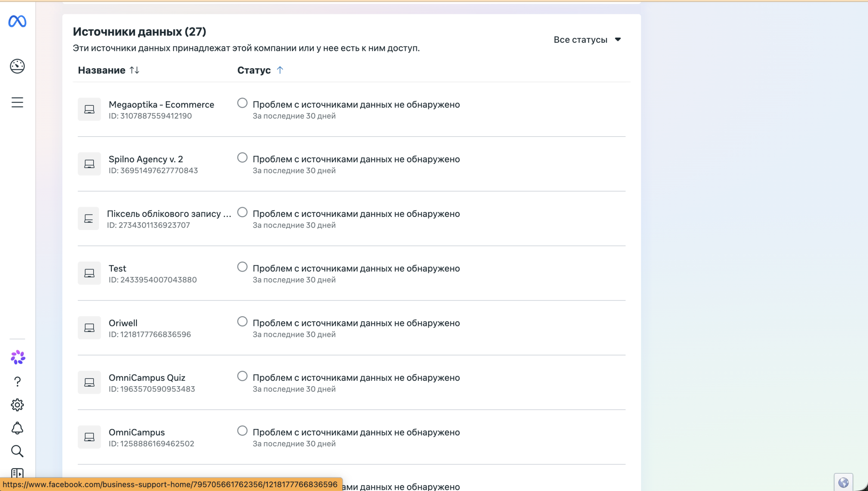Click ID: 2433954007043880 text
This screenshot has height=491, width=868.
[153, 280]
